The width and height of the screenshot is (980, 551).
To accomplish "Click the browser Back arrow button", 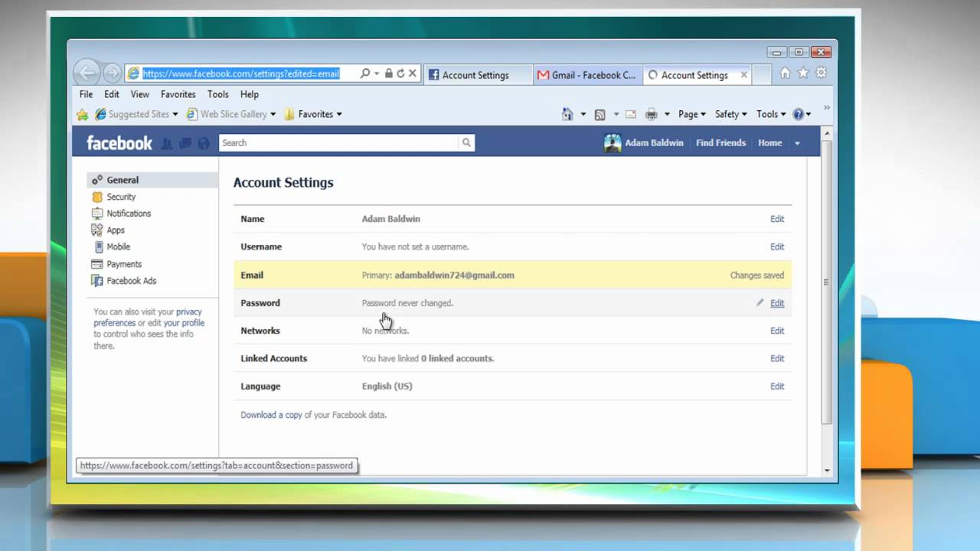I will [87, 73].
